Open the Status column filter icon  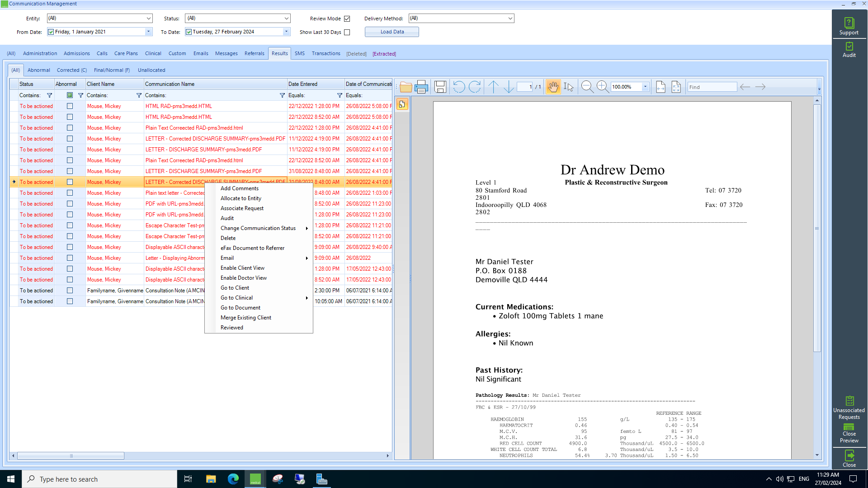click(x=50, y=95)
